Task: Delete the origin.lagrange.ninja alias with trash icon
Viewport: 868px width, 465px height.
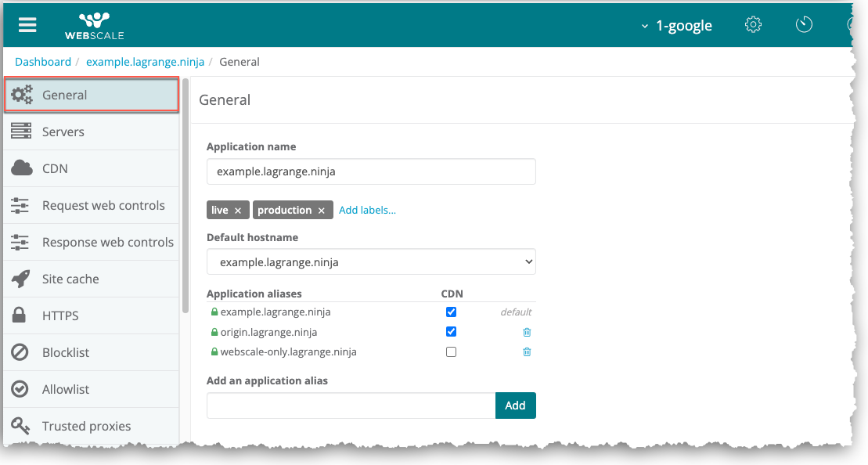Action: point(527,332)
